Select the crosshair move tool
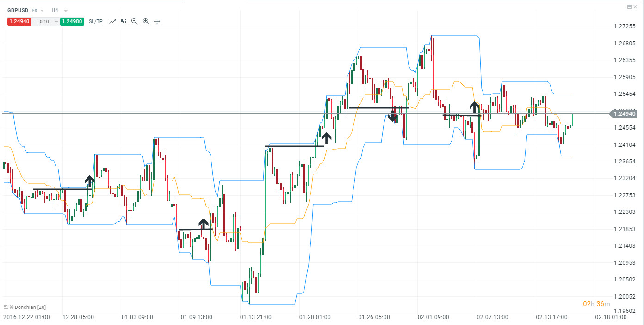Viewport: 644px width, 325px height. pyautogui.click(x=157, y=21)
